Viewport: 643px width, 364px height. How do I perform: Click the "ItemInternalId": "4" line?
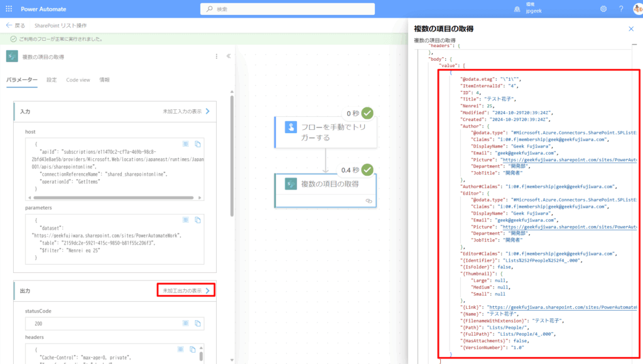tap(489, 86)
